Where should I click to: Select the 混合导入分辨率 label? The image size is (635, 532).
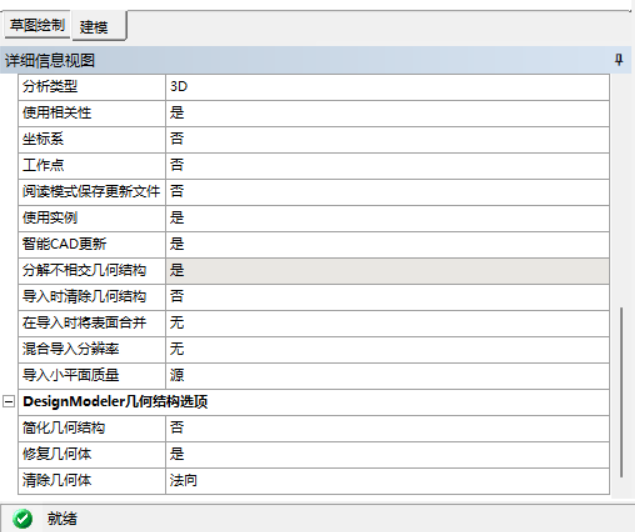coord(92,350)
